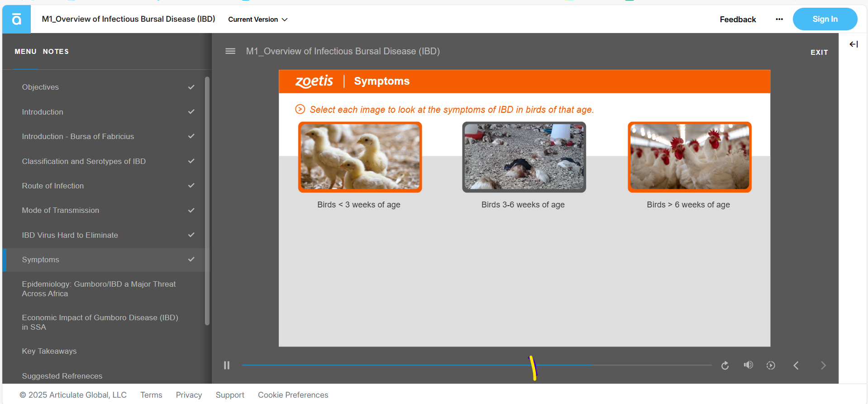Click the Exit button
This screenshot has height=404, width=868.
pos(819,53)
